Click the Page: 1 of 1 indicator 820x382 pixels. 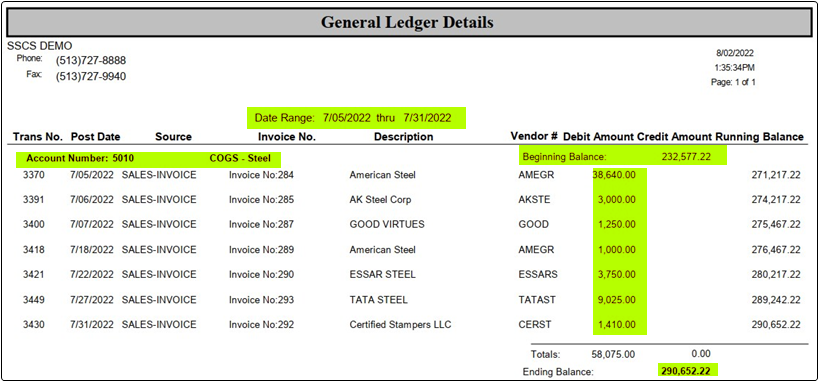(733, 82)
